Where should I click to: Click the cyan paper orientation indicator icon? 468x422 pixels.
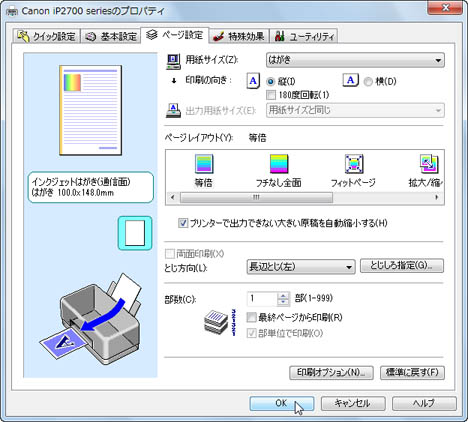[x=135, y=233]
